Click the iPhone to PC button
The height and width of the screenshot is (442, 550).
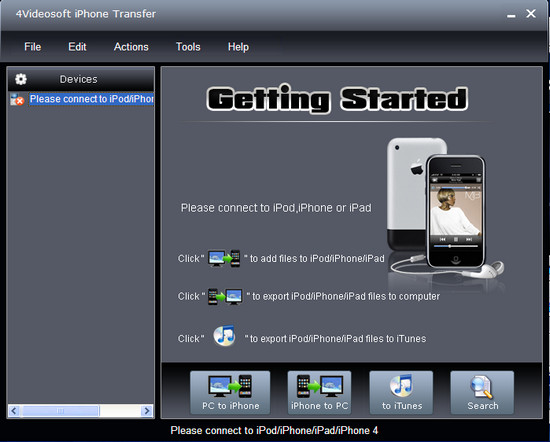319,393
